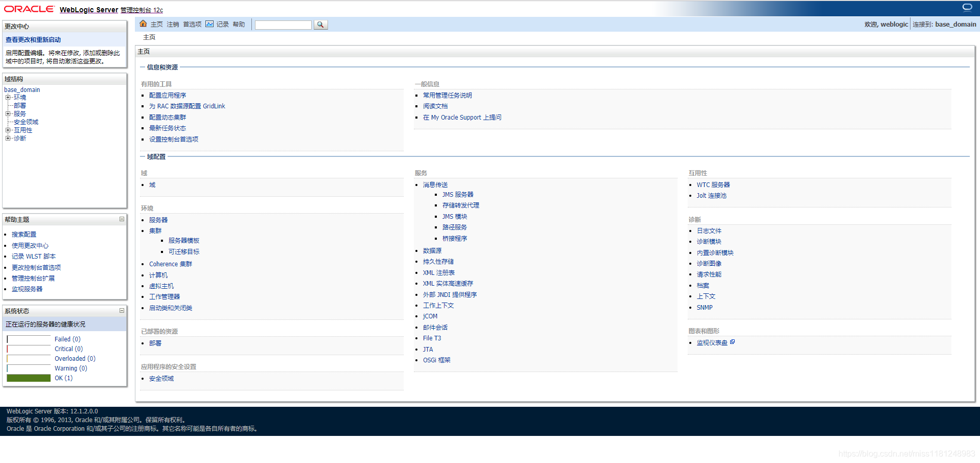
Task: Open 服务器 under 环境 section
Action: coord(158,220)
